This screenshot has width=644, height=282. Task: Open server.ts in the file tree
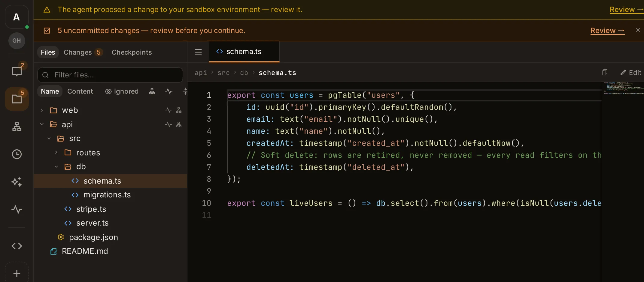pos(110,223)
